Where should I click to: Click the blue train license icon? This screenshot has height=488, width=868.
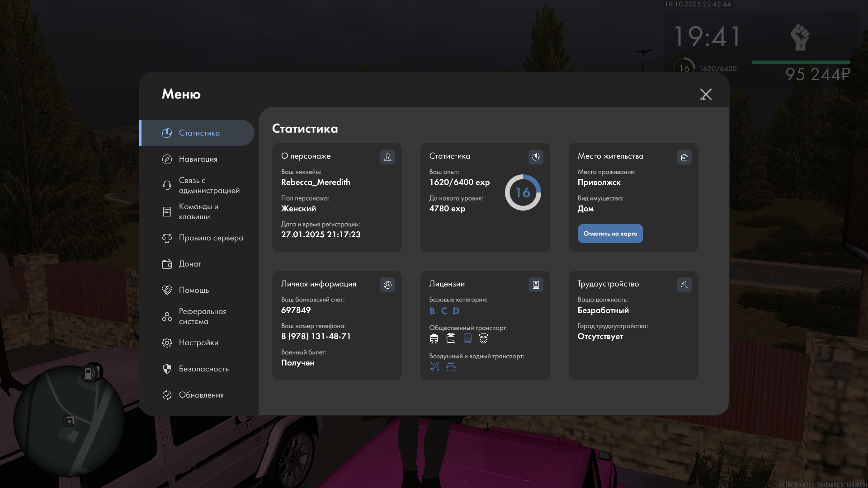[467, 338]
